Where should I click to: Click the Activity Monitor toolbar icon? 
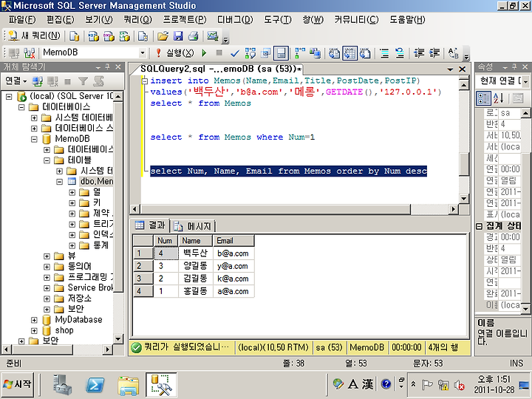(213, 35)
